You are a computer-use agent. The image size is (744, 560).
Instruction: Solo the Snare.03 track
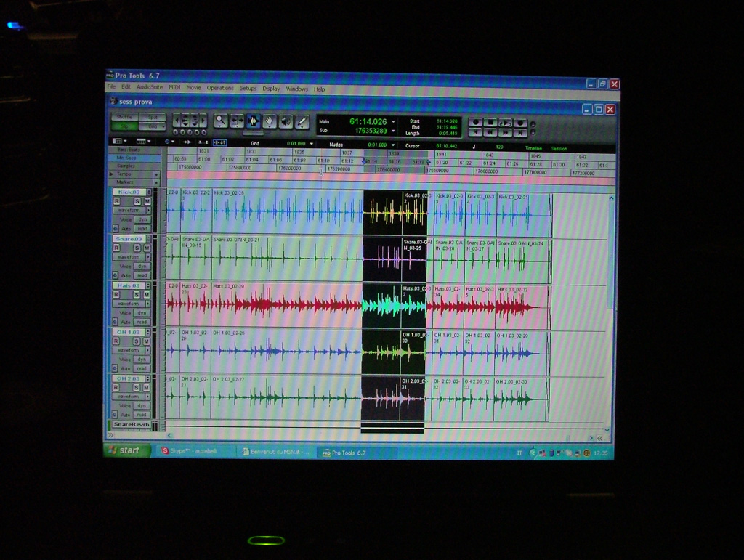click(137, 248)
